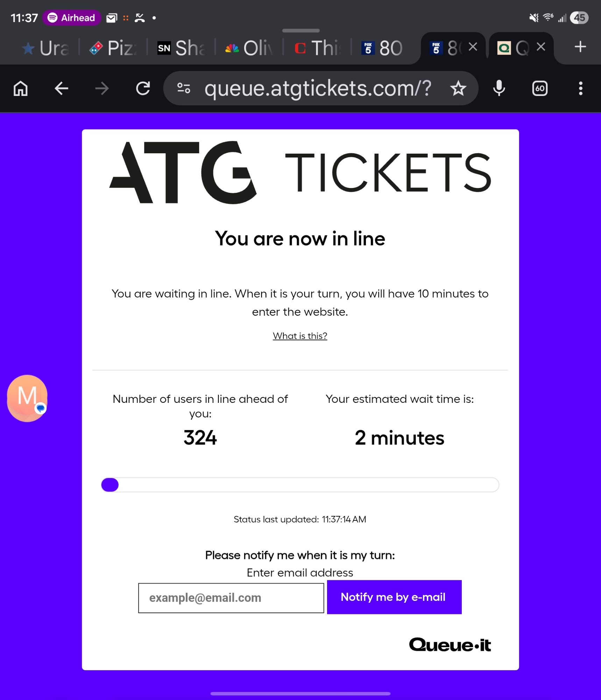This screenshot has width=601, height=700.
Task: Focus the email address input field
Action: 231,598
